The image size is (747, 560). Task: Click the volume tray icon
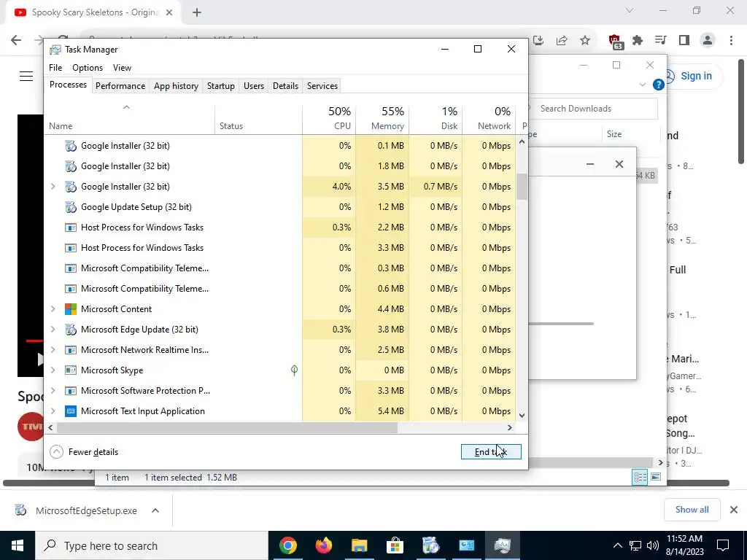(653, 545)
